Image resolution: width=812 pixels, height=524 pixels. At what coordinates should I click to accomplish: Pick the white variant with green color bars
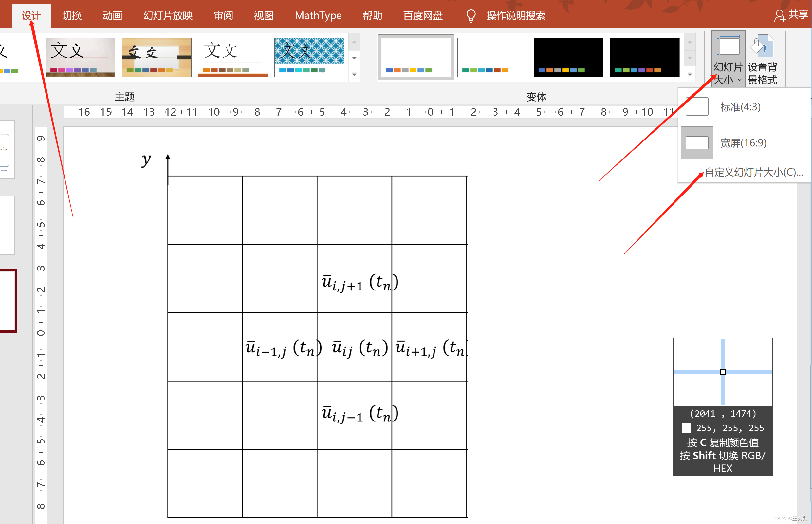coord(492,57)
